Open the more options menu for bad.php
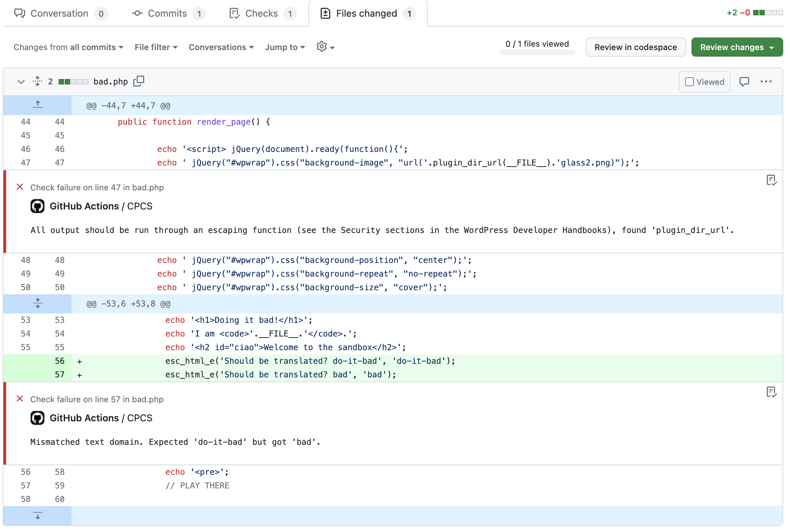The height and width of the screenshot is (532, 790). click(767, 81)
